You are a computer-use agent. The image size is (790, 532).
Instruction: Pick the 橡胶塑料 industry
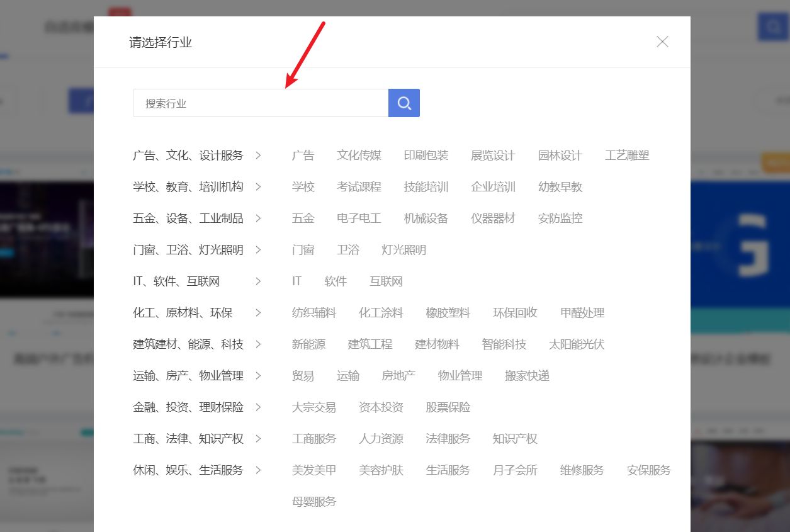point(448,313)
